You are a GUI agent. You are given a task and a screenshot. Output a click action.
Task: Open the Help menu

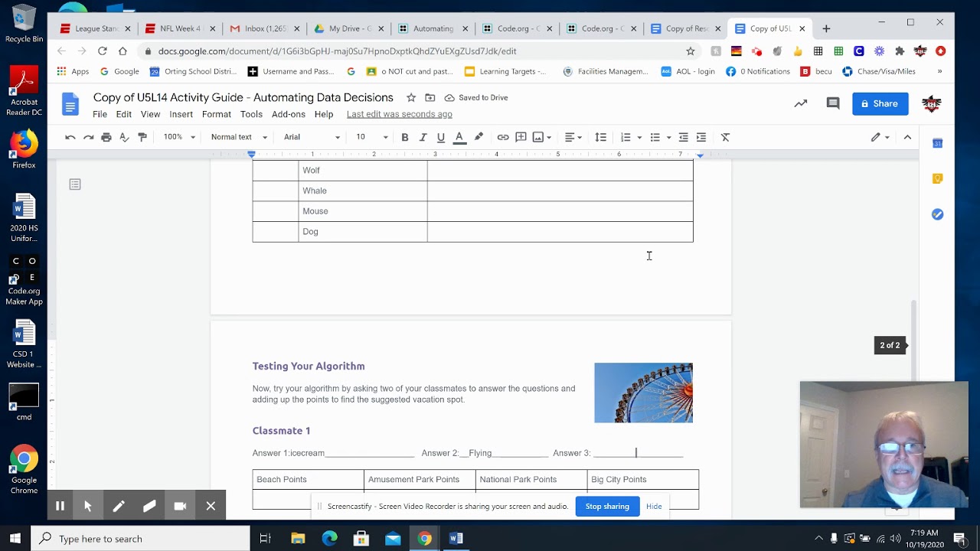pyautogui.click(x=324, y=114)
